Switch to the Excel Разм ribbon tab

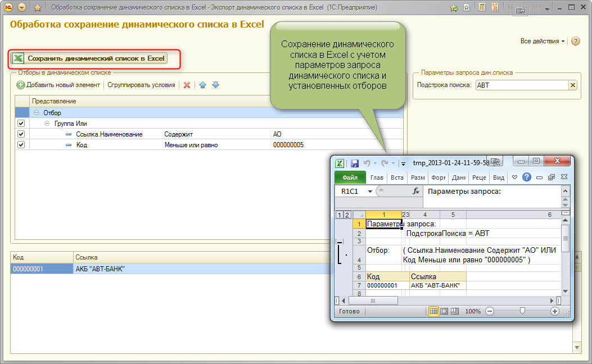(418, 178)
